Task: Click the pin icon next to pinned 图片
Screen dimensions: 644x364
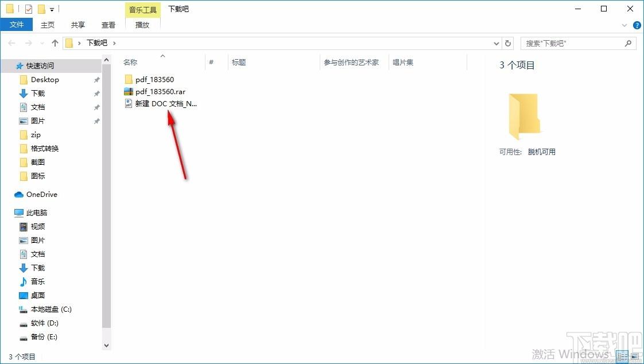Action: (96, 121)
